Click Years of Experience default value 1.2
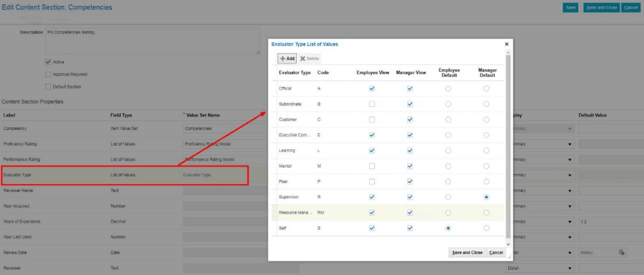Image resolution: width=644 pixels, height=275 pixels. tap(611, 221)
